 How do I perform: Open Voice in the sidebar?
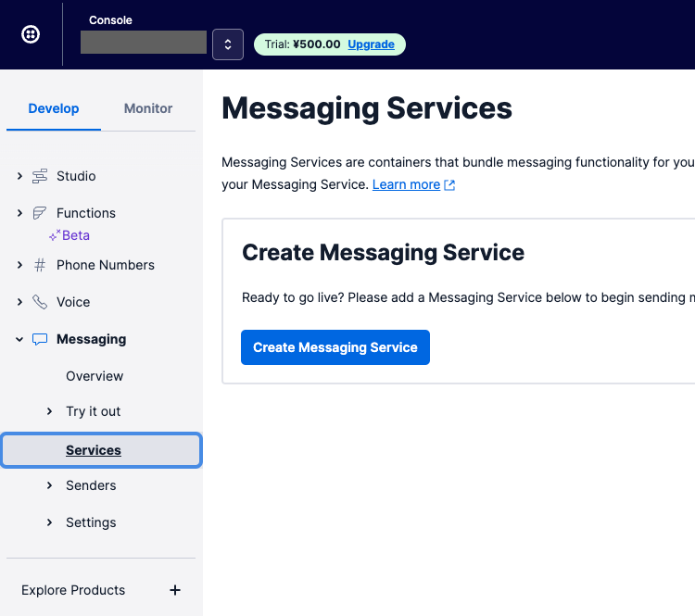73,302
